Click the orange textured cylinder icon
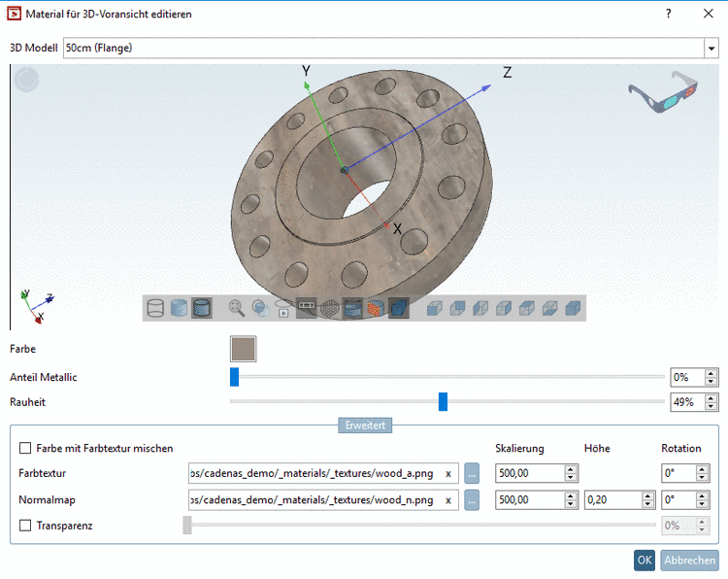 pyautogui.click(x=377, y=309)
